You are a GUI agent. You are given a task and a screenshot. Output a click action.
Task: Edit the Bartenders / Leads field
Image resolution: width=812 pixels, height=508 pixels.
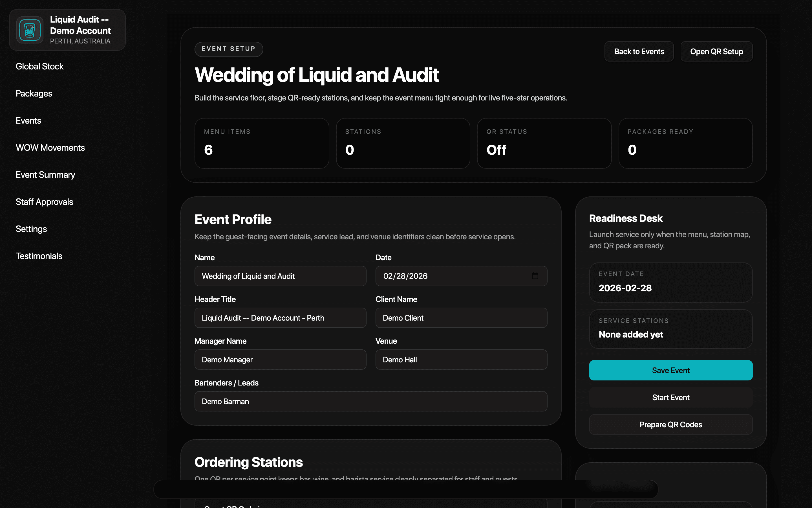click(x=371, y=402)
